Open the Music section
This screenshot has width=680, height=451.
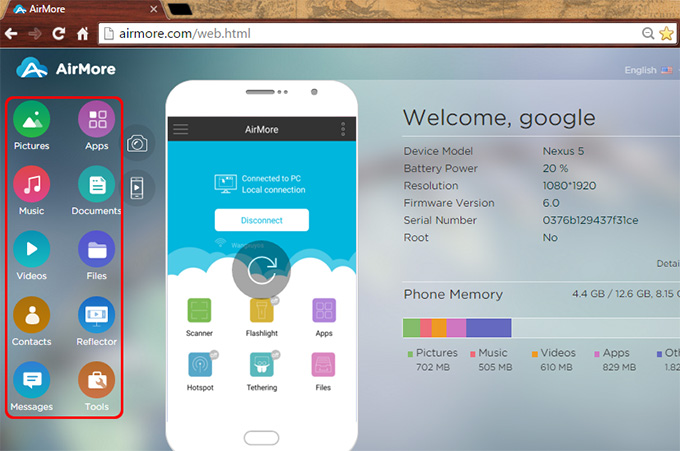coord(32,184)
